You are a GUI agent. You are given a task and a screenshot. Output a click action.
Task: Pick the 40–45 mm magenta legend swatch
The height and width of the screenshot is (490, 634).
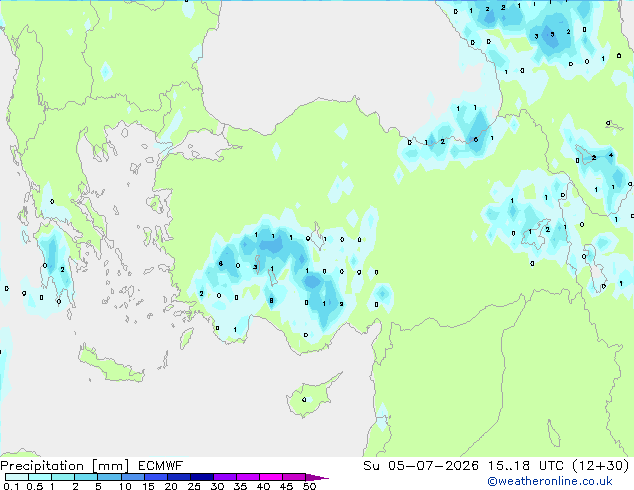click(x=271, y=477)
